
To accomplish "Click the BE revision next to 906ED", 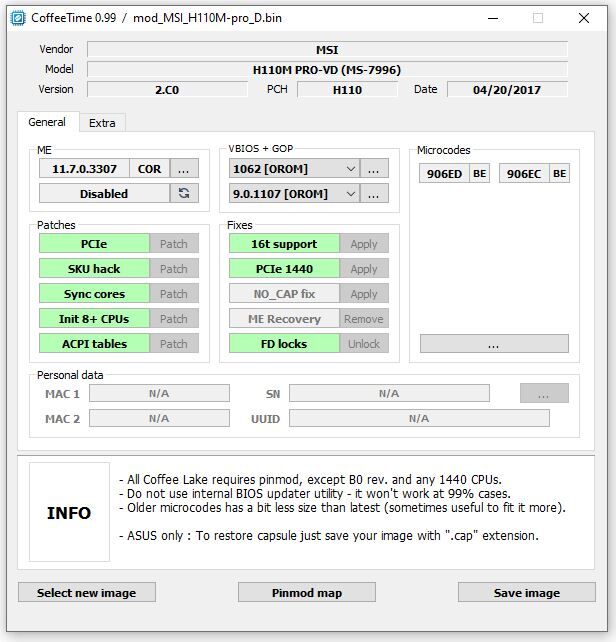I will tap(480, 173).
